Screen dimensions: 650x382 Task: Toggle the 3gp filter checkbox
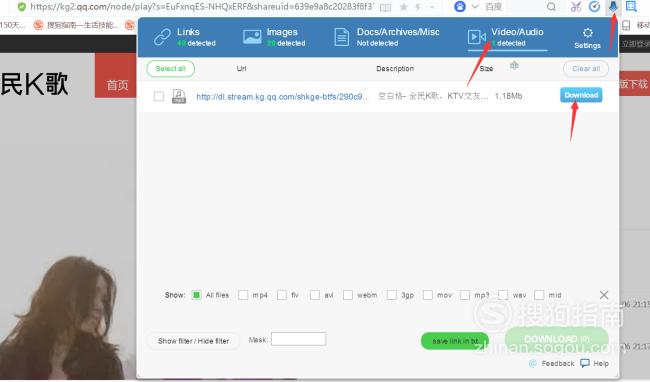click(391, 295)
